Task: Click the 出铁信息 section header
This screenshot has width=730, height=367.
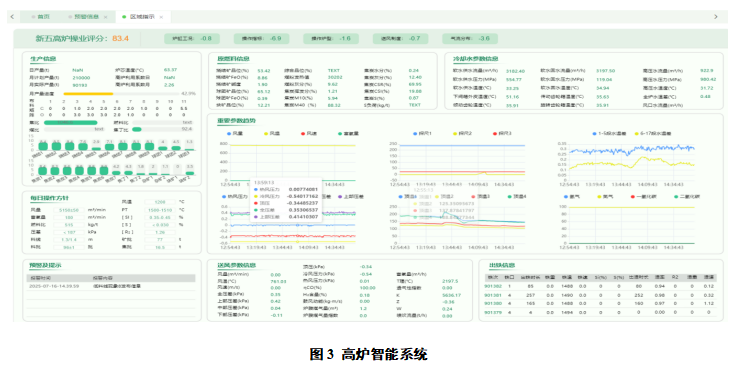Action: coord(502,265)
